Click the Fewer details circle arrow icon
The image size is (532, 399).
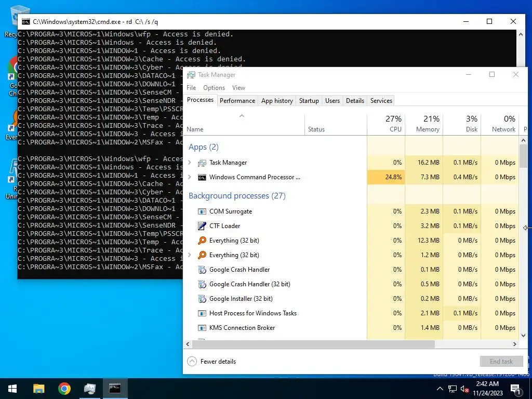click(x=192, y=362)
